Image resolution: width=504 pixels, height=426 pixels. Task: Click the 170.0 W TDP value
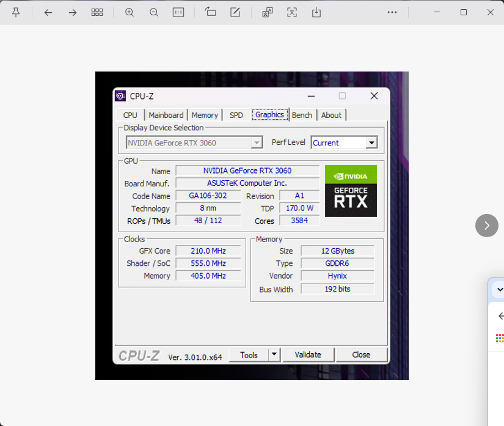point(299,208)
